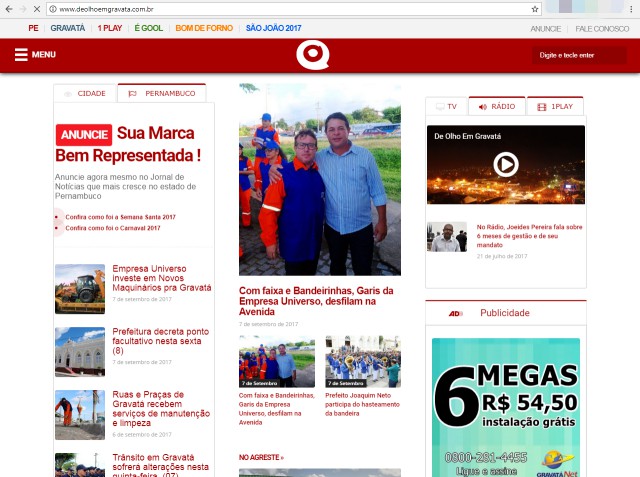The height and width of the screenshot is (477, 640).
Task: Click the address bar URL
Action: [106, 9]
